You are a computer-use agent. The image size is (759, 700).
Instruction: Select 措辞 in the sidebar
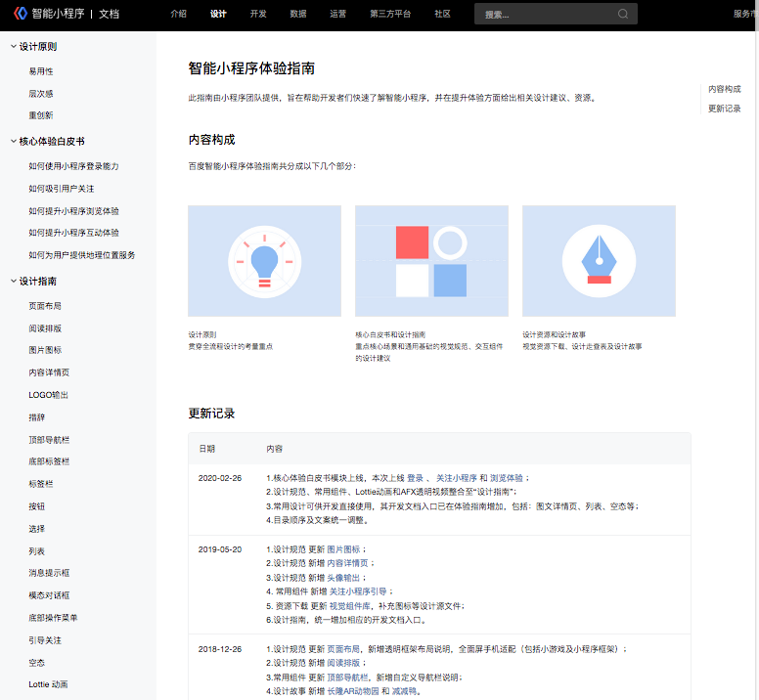(36, 417)
